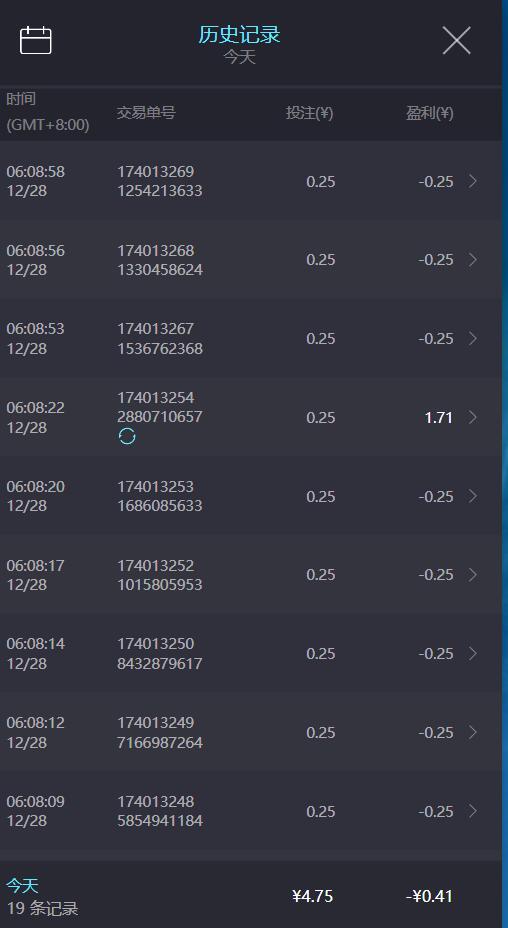This screenshot has width=508, height=928.
Task: Expand details chevron for 06:08:09 record
Action: [472, 811]
